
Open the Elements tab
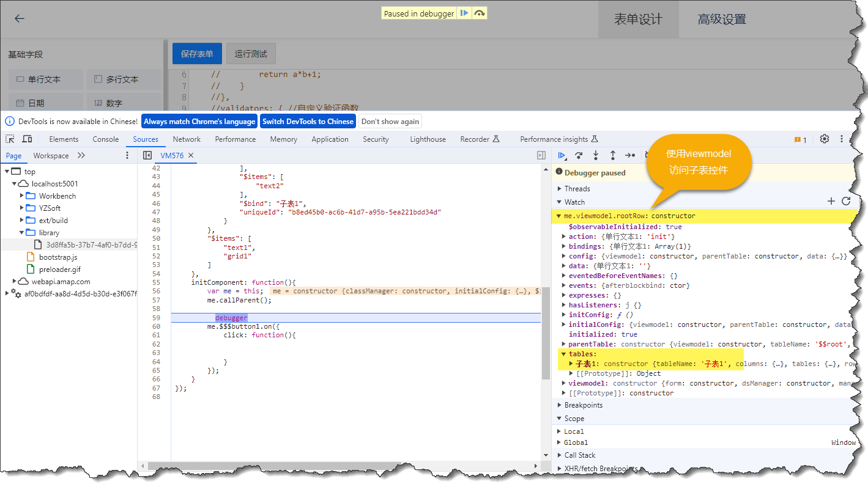tap(64, 139)
